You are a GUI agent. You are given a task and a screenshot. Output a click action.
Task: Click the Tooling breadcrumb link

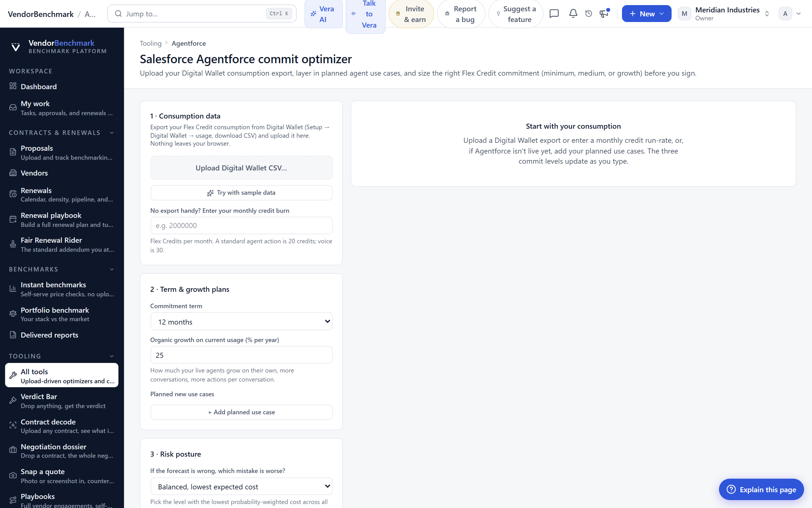151,43
